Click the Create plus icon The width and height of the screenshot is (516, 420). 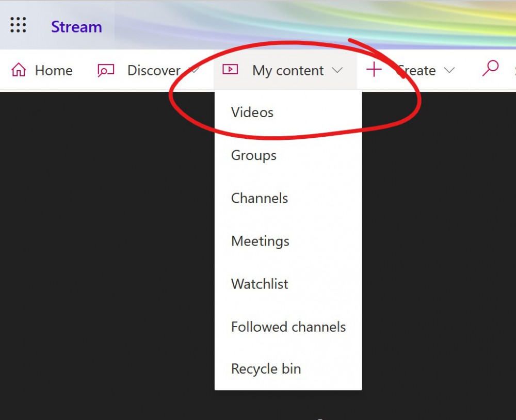[373, 70]
